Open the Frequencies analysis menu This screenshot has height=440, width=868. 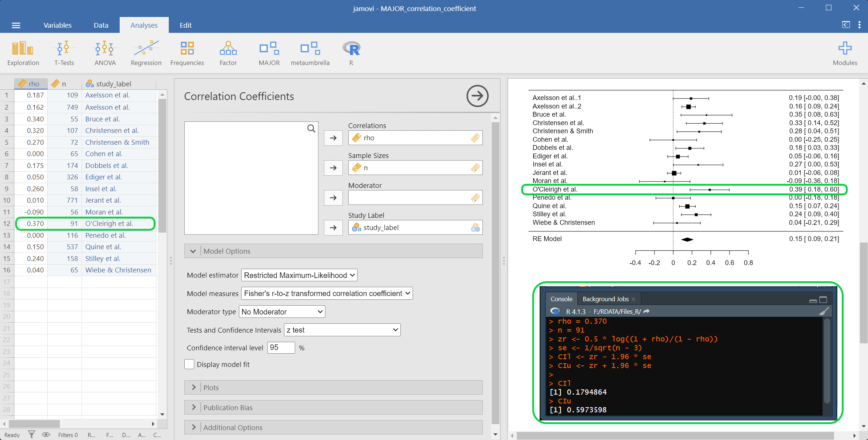187,53
